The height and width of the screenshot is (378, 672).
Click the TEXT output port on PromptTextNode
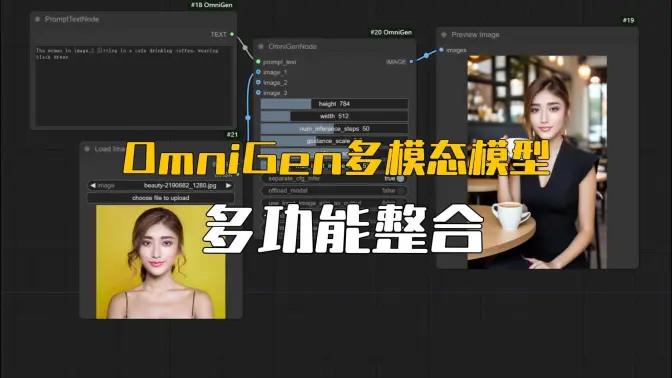232,34
